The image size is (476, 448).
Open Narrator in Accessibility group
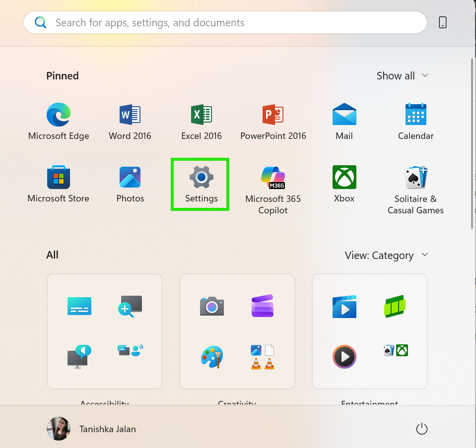click(79, 356)
